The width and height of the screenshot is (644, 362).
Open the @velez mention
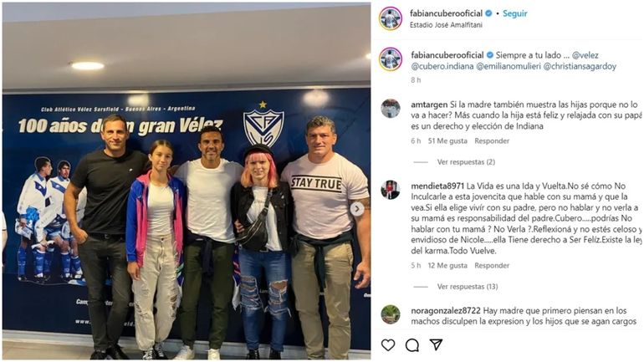(585, 55)
